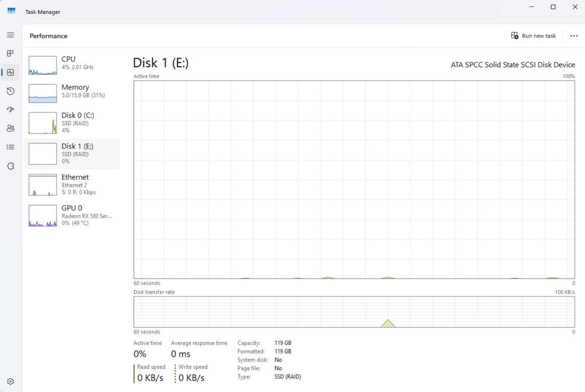The image size is (585, 392).
Task: Open the Users page icon
Action: tap(11, 128)
